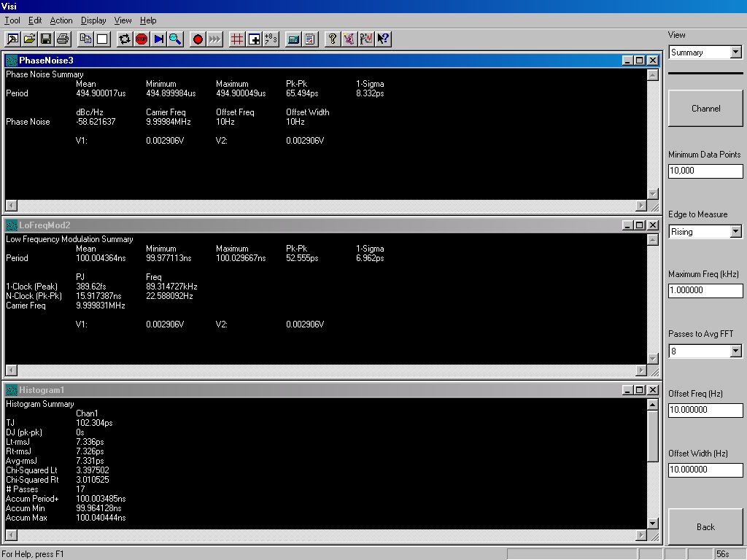Open the Tool menu

point(12,20)
